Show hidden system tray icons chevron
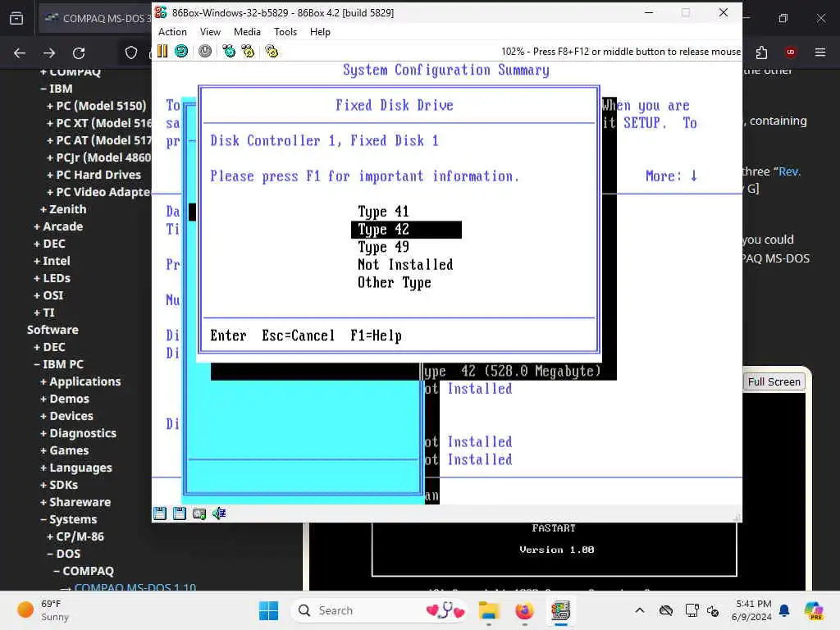840x630 pixels. click(x=640, y=610)
